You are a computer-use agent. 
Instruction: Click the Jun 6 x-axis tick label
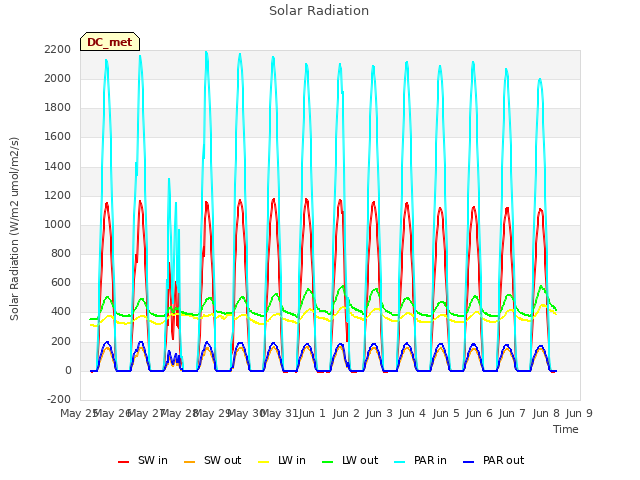pos(479,413)
